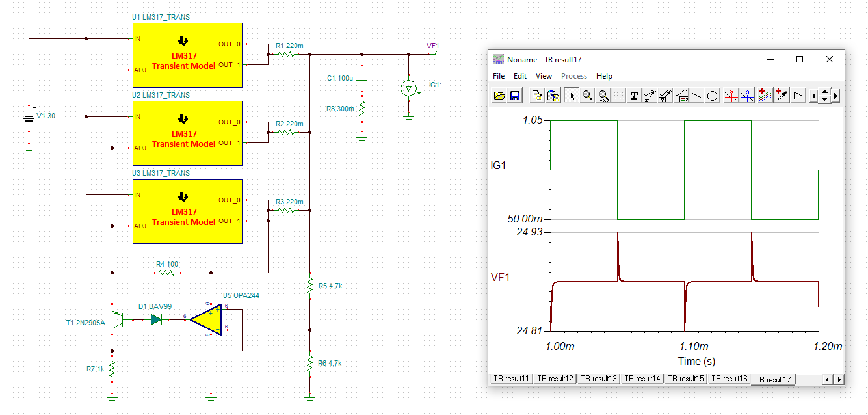The image size is (868, 415).
Task: Click the D1 BAV99 diode symbol
Action: click(156, 319)
